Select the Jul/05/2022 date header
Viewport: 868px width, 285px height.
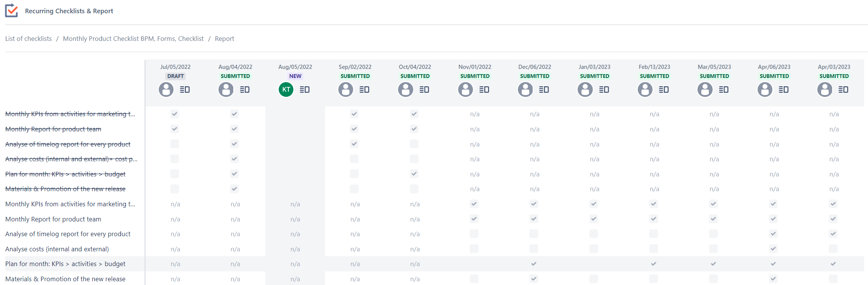175,67
